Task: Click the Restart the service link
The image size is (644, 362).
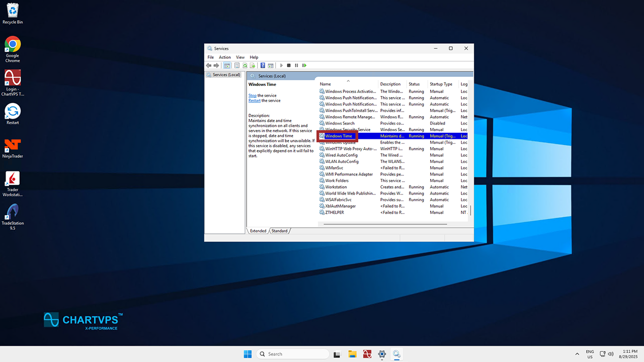Action: [254, 101]
